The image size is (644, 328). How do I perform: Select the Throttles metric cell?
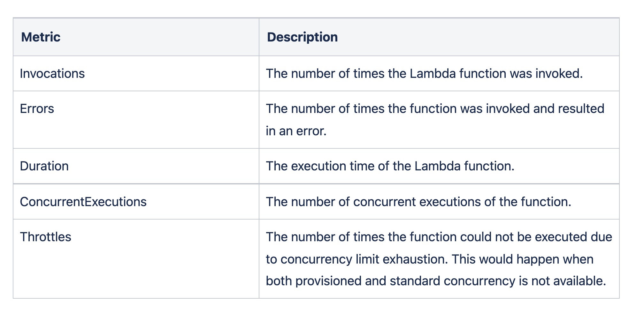pyautogui.click(x=46, y=237)
